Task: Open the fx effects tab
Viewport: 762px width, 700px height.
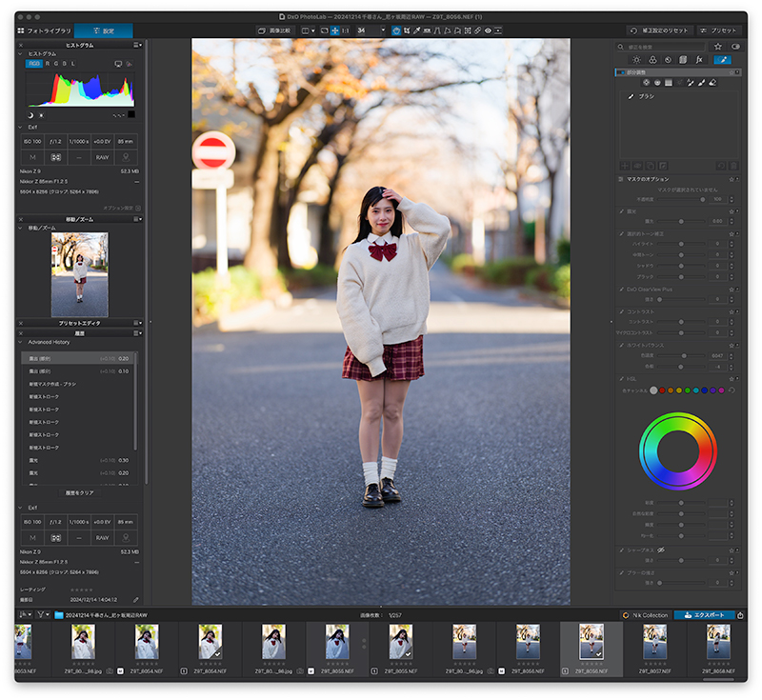Action: 699,60
